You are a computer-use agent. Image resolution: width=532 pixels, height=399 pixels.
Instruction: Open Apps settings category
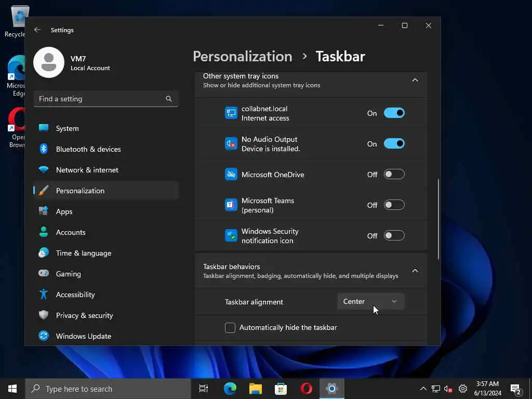[106, 212]
